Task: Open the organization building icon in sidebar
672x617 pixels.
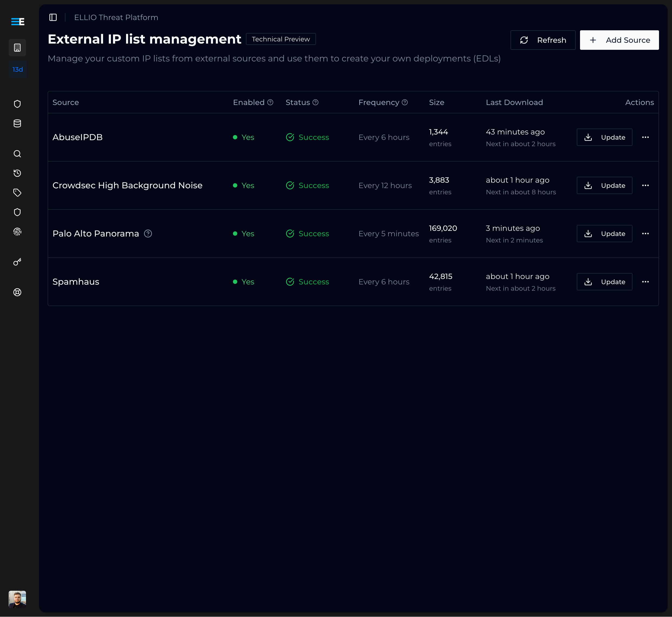Action: pyautogui.click(x=17, y=47)
